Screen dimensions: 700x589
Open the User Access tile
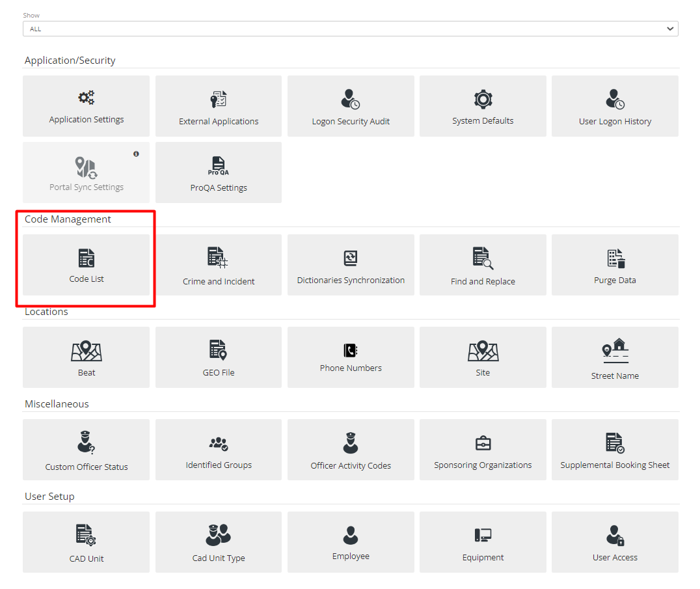click(x=615, y=542)
